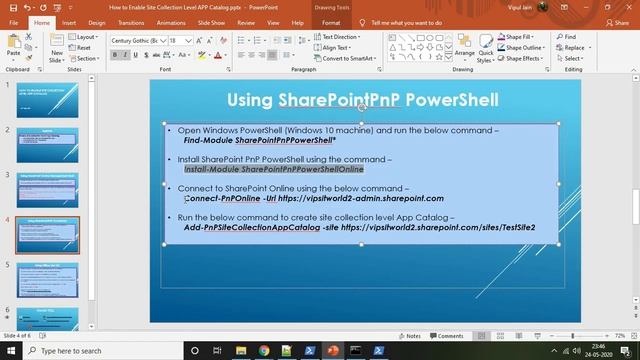Increase list indent level
The width and height of the screenshot is (640, 360).
287,40
